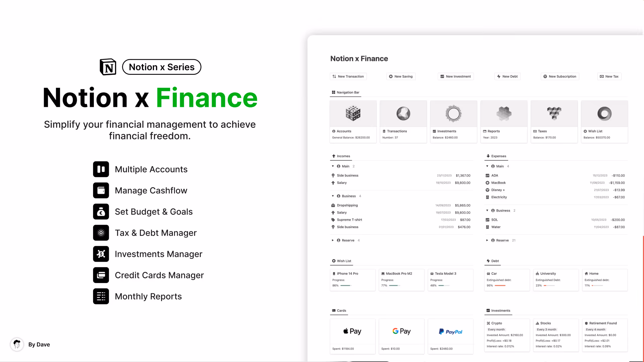Viewport: 644px width, 362px height.
Task: Open the Salary income row dated 19/10/2023
Action: [x=401, y=183]
